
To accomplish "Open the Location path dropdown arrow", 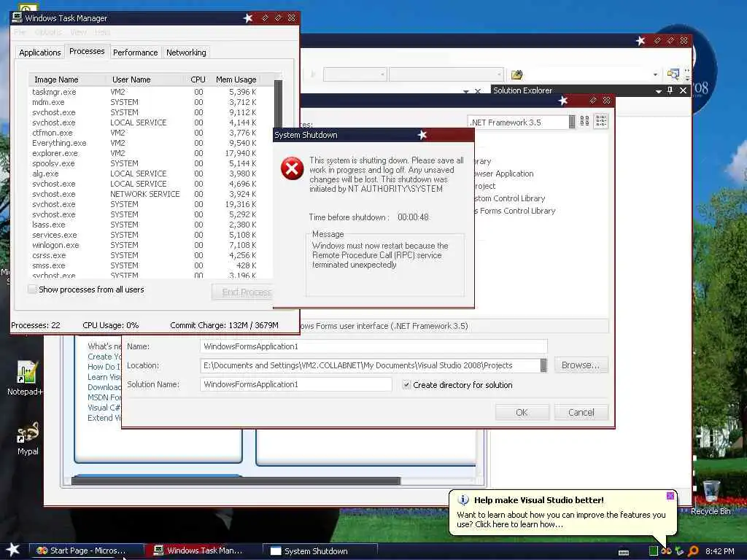I will pos(543,365).
